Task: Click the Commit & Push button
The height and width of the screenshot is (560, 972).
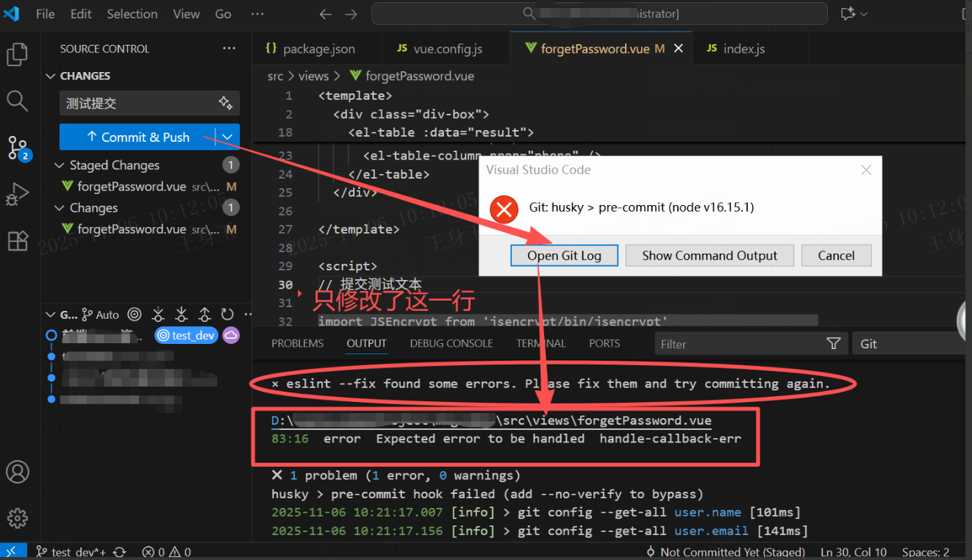Action: pyautogui.click(x=138, y=137)
